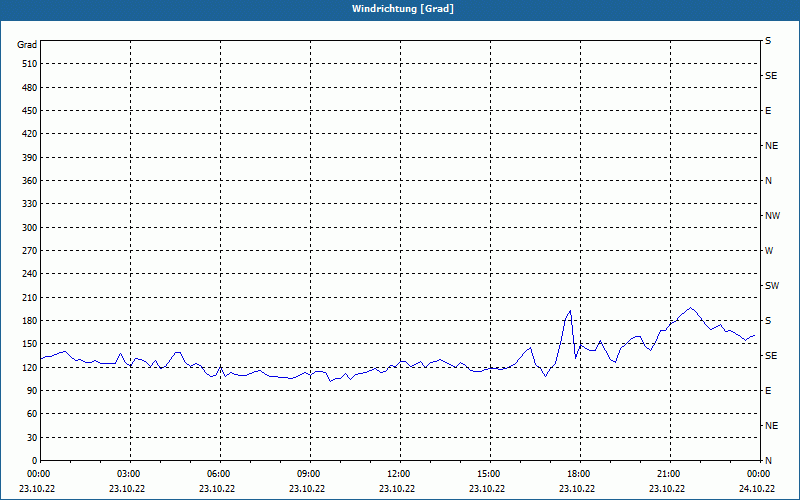Click the 450 degree axis label
The height and width of the screenshot is (500, 800).
click(30, 111)
